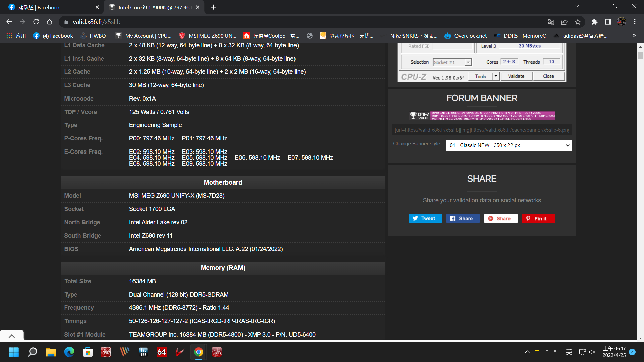Click the CPU-Z Tools button
This screenshot has height=362, width=644.
point(480,76)
